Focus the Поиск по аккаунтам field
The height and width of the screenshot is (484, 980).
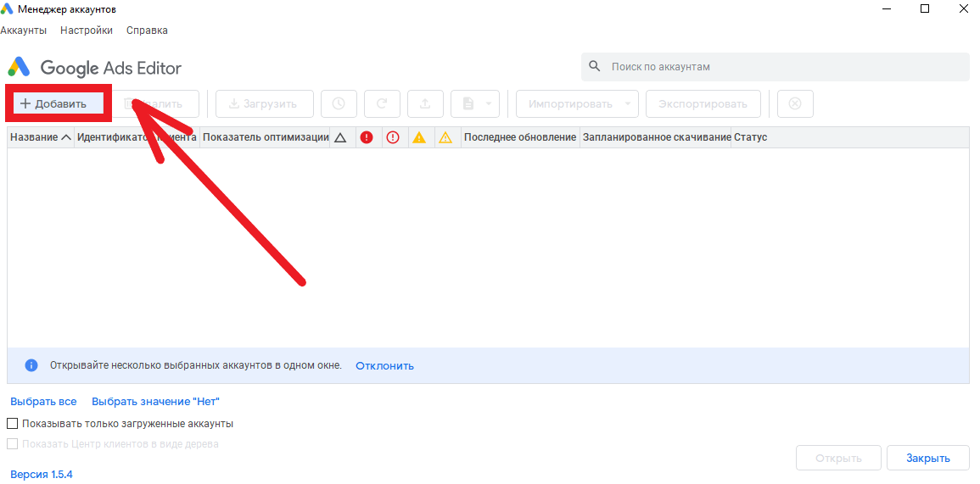[x=775, y=67]
